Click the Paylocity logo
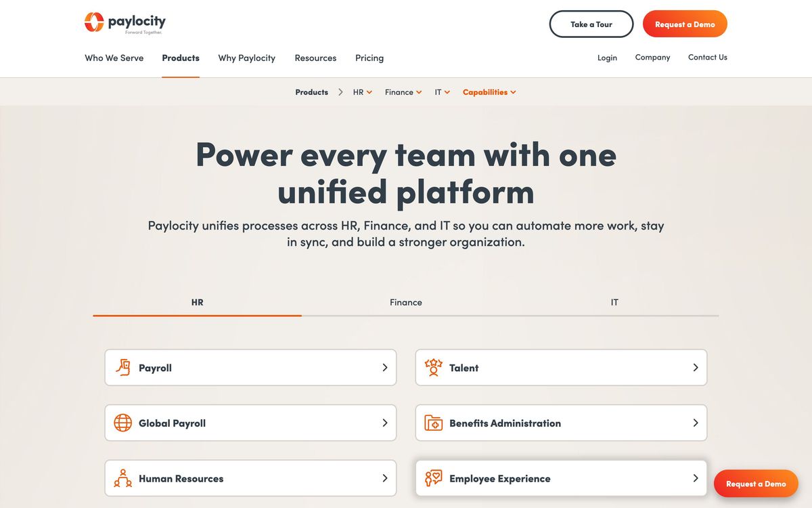Image resolution: width=812 pixels, height=508 pixels. point(125,23)
